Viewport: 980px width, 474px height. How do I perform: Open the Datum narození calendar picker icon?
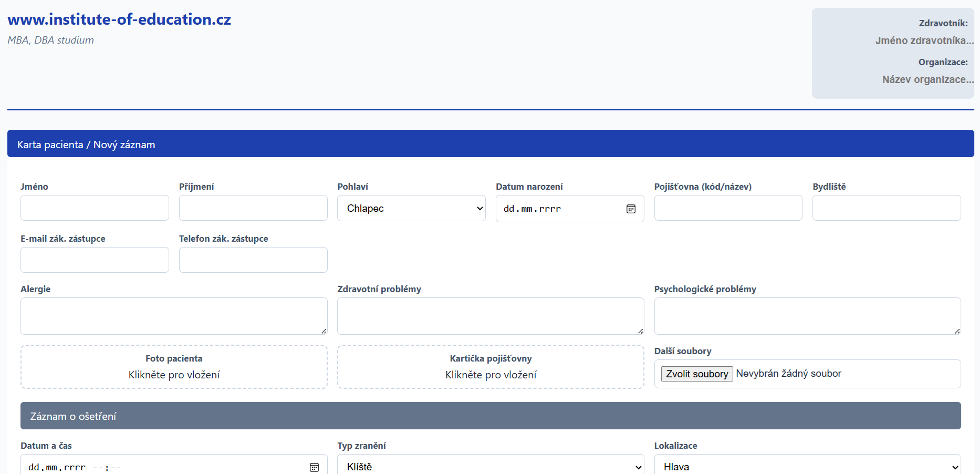(631, 209)
